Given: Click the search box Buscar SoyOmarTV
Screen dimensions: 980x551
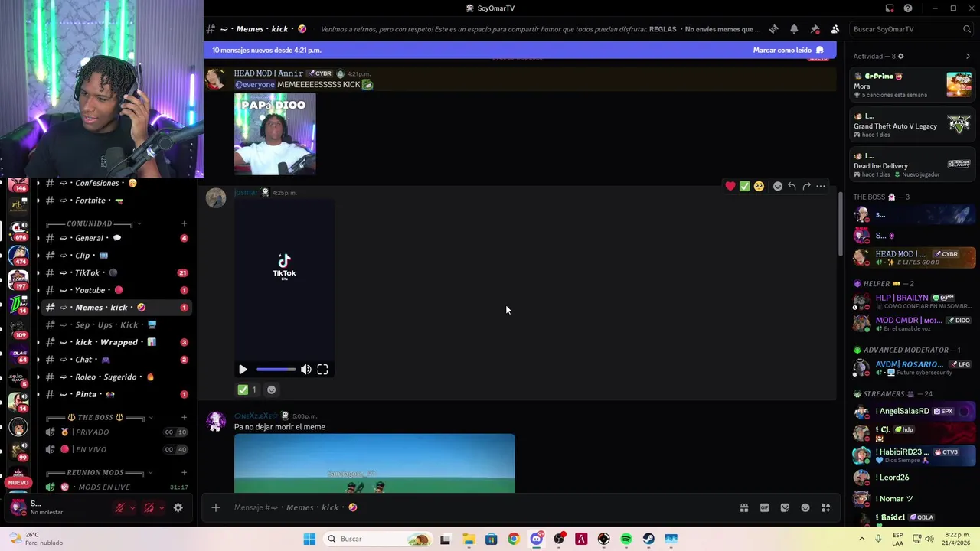Looking at the screenshot, I should tap(911, 29).
